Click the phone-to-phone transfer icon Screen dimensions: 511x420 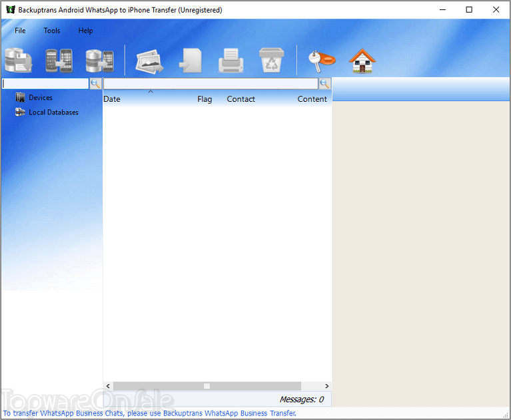[x=59, y=61]
